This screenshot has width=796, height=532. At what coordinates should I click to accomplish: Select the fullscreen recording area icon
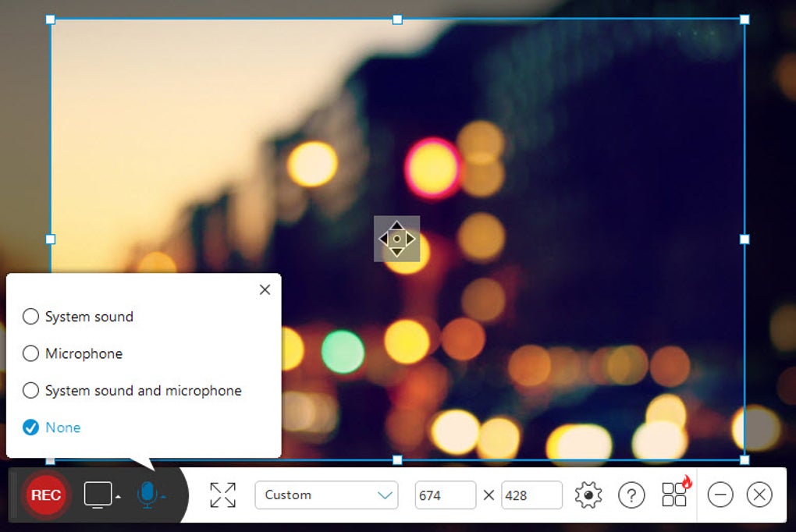[x=223, y=495]
